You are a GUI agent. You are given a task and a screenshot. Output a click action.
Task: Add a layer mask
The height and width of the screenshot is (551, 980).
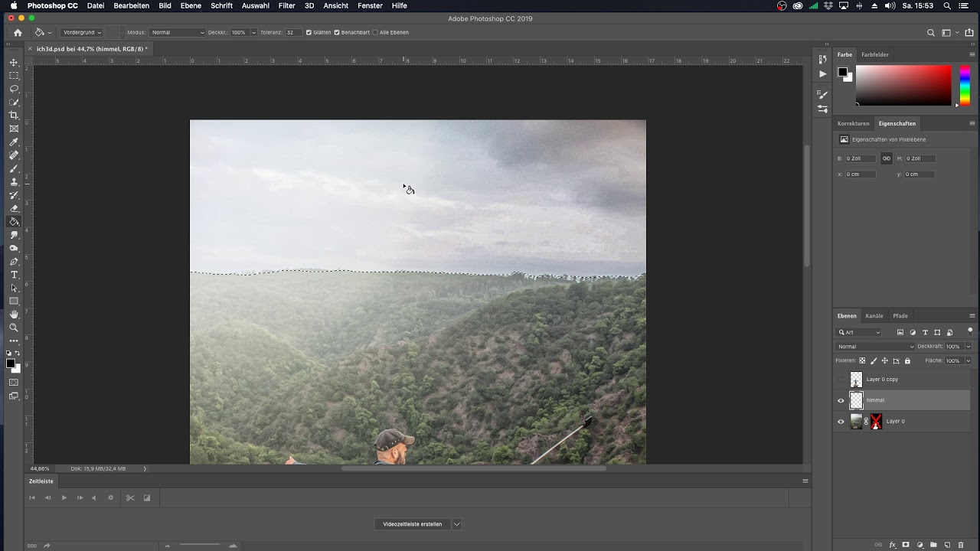[x=906, y=545]
